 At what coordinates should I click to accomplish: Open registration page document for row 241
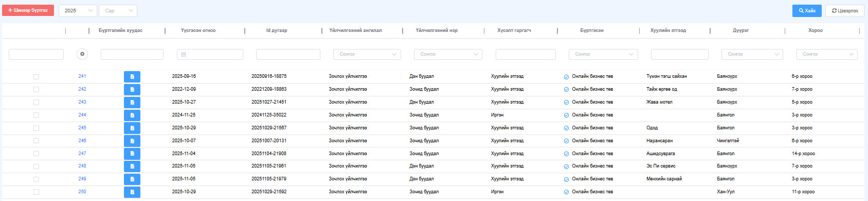click(132, 77)
